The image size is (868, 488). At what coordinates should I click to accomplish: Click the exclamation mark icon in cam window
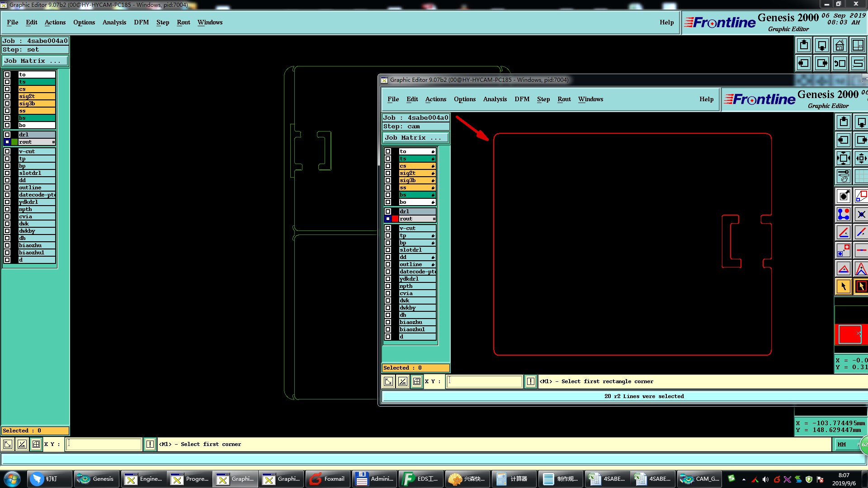(x=531, y=382)
